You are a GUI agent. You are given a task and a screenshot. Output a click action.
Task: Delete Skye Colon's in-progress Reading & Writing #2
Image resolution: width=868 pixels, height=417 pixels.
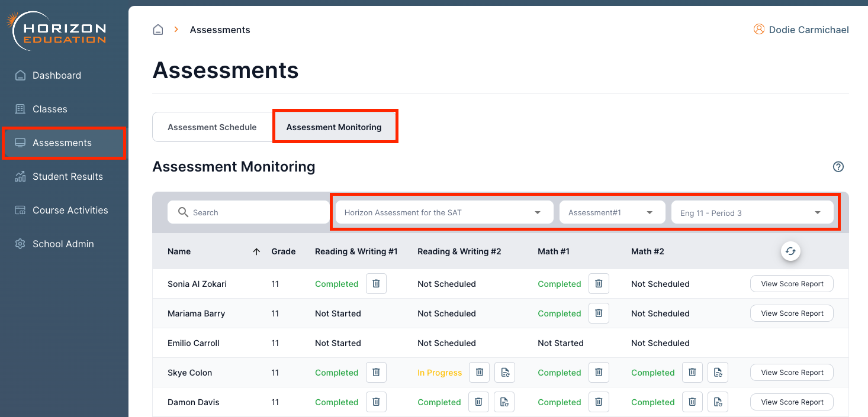[480, 373]
